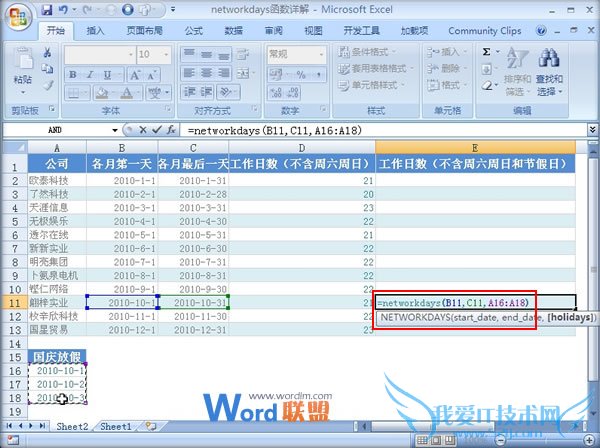Undo the last action

tap(63, 10)
